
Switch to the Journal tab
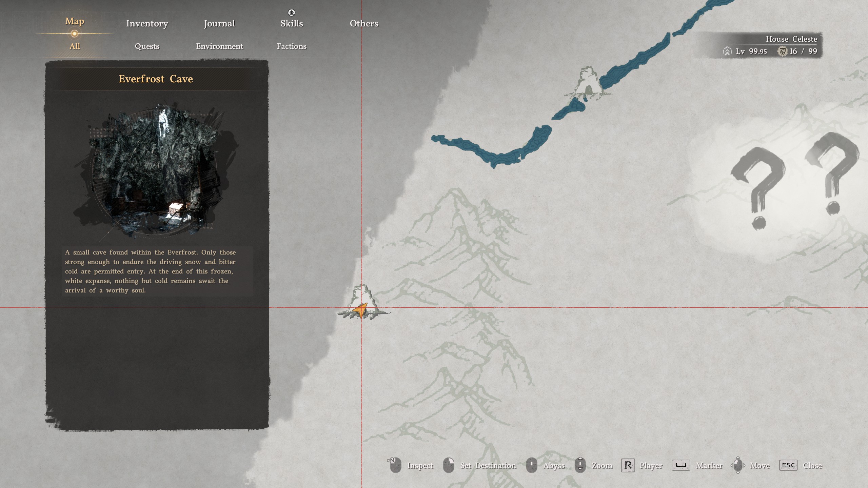(x=219, y=23)
